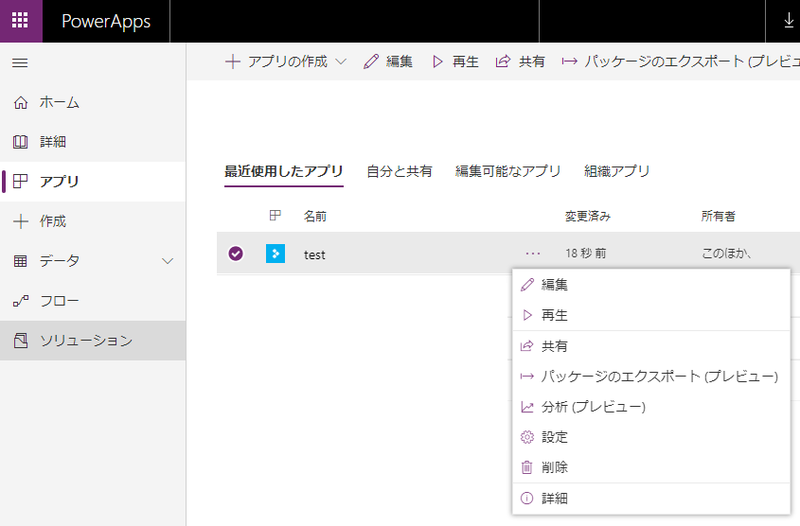Go to ホーム in sidebar
800x526 pixels.
pyautogui.click(x=93, y=103)
